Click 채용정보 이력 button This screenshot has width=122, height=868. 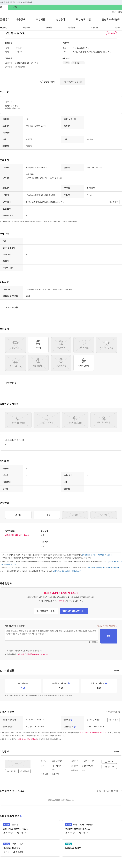pos(109,767)
